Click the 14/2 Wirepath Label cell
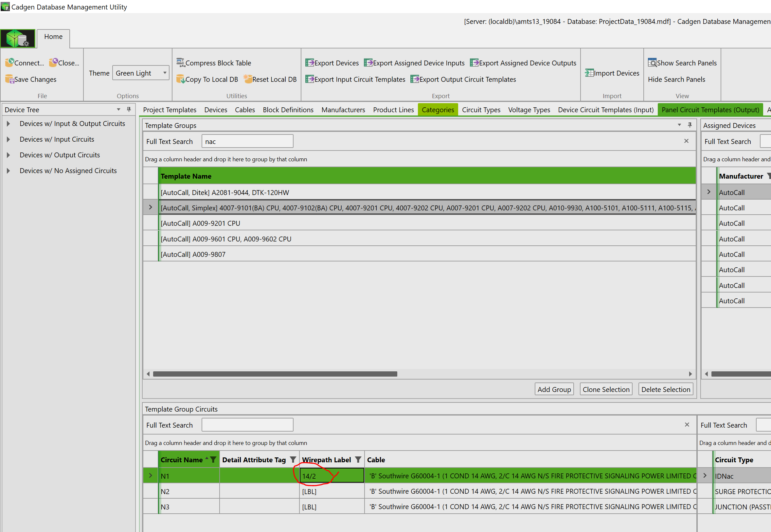771x532 pixels. 332,476
